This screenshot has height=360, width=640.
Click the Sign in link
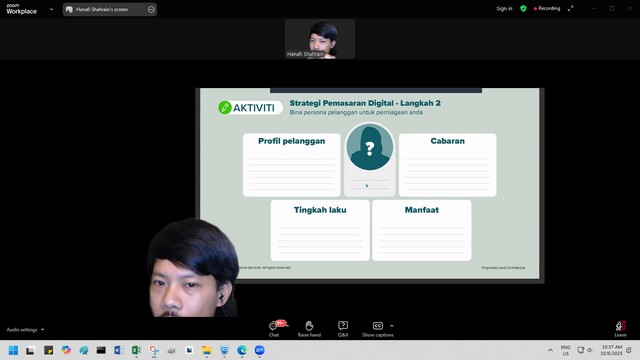click(504, 9)
